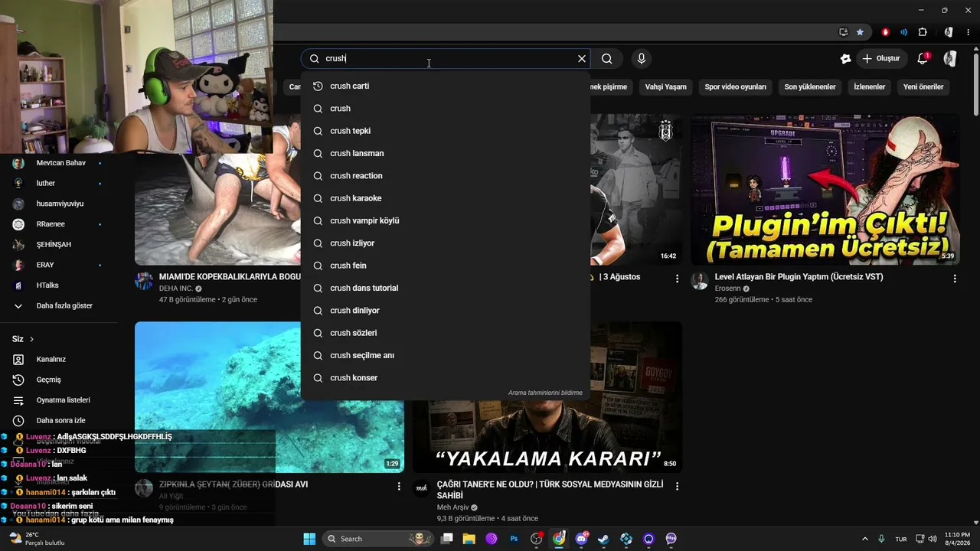Select the 'crush carti' history suggestion
Image resolution: width=980 pixels, height=551 pixels.
(446, 86)
